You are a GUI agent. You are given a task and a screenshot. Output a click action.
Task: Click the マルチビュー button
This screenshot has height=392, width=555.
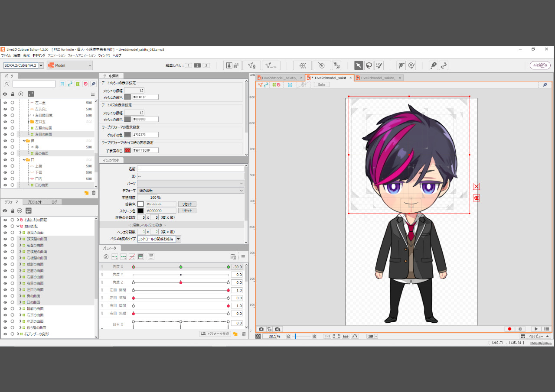(x=535, y=336)
